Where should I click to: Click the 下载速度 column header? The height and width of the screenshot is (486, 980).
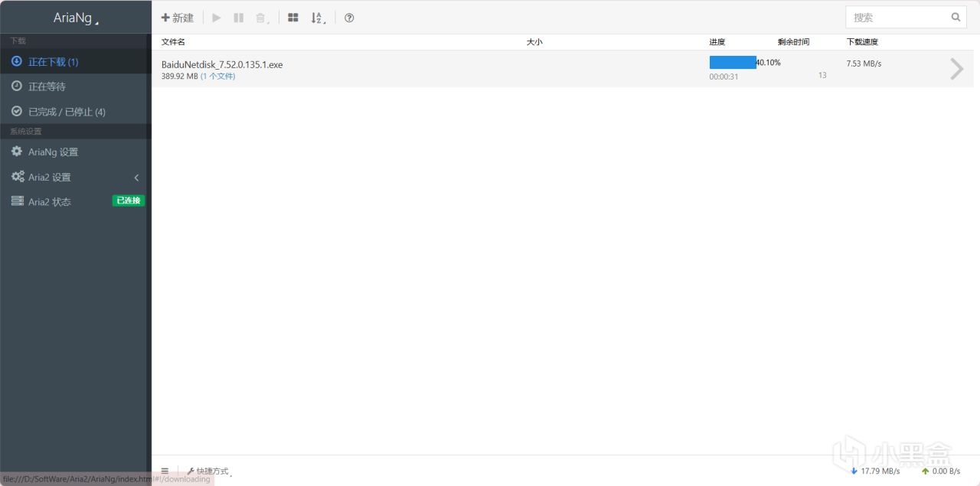click(x=862, y=42)
